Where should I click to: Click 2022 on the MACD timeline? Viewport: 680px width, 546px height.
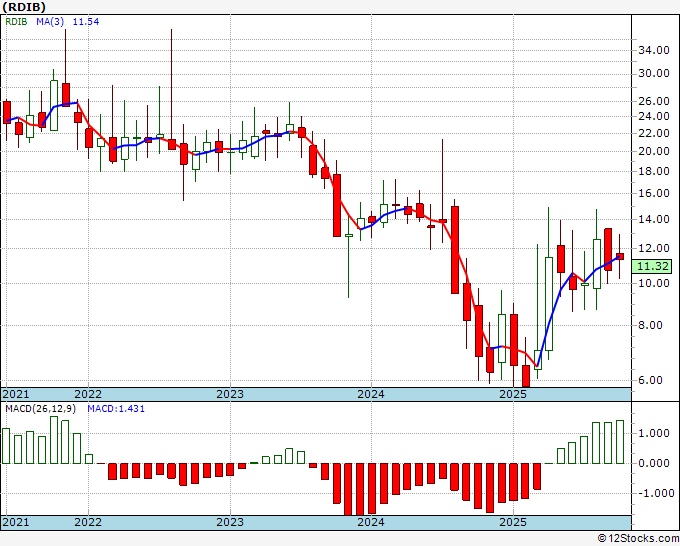(x=88, y=522)
